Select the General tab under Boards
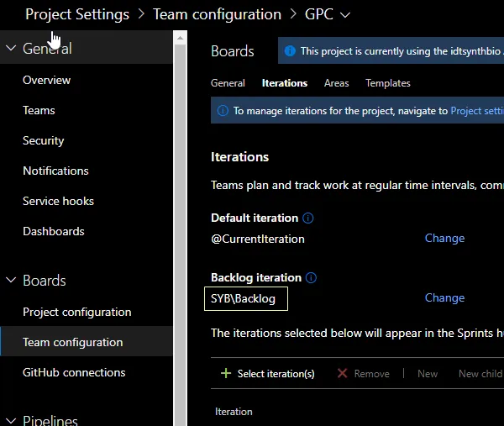 pos(228,83)
